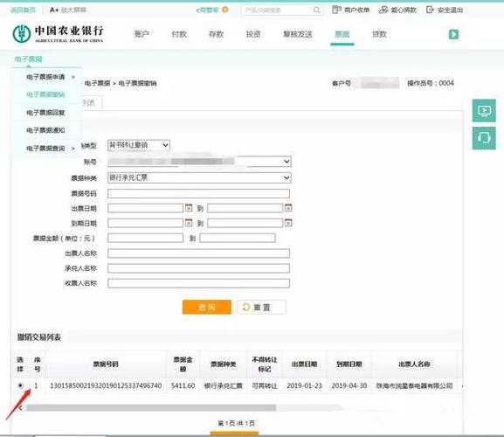
Task: Click the 返回首页 link
Action: pos(23,10)
